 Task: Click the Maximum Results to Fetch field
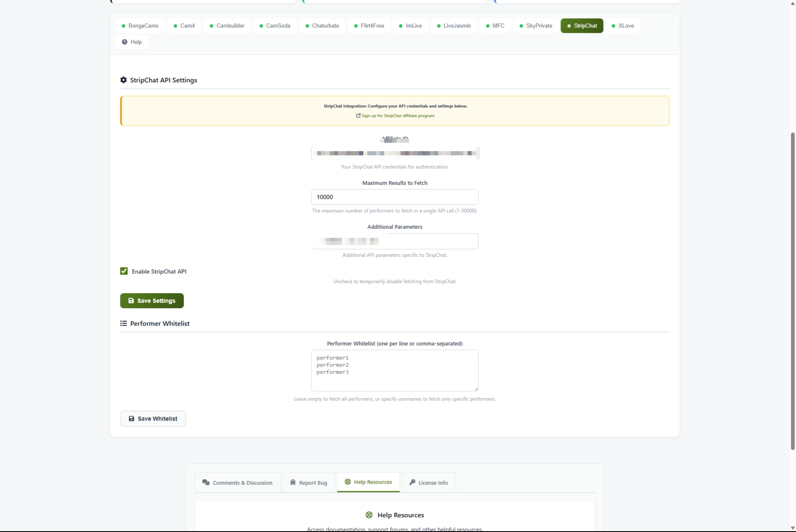click(x=395, y=197)
